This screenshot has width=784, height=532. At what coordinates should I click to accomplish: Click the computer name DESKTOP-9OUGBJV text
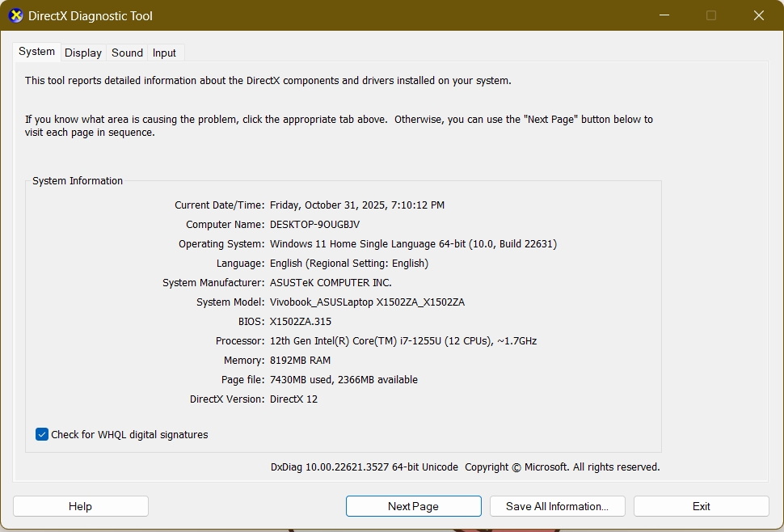(314, 225)
